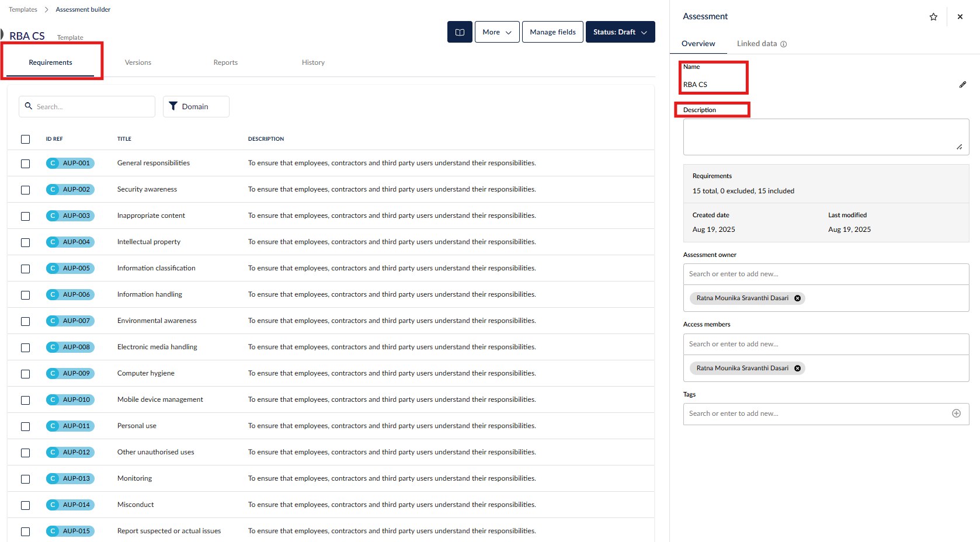Remove Ratna from Access members
The height and width of the screenshot is (542, 980).
pos(797,369)
